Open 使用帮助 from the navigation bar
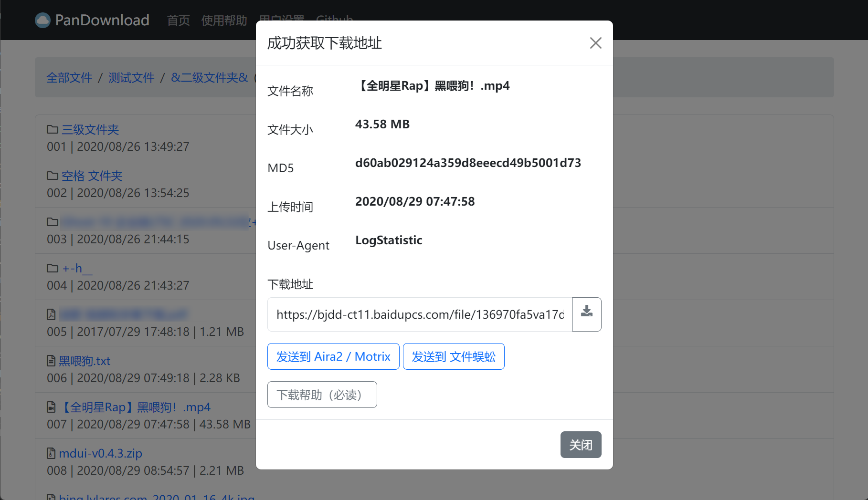 (x=224, y=20)
